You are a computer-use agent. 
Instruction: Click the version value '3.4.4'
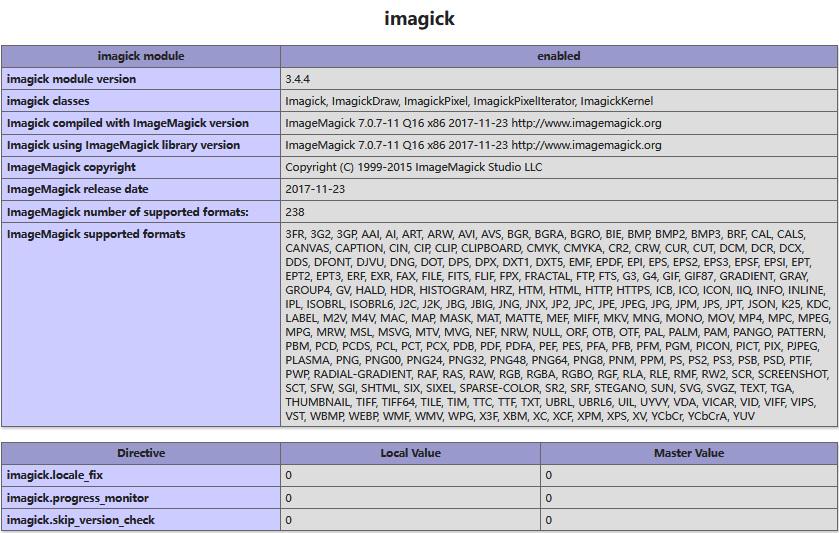pos(298,79)
